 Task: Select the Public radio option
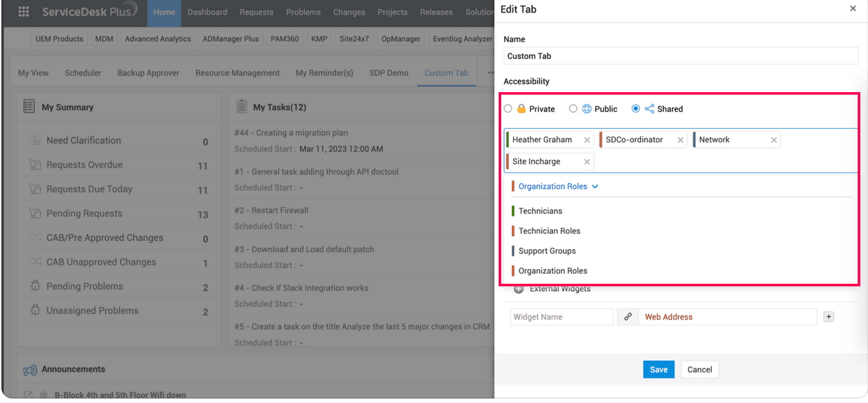[573, 109]
